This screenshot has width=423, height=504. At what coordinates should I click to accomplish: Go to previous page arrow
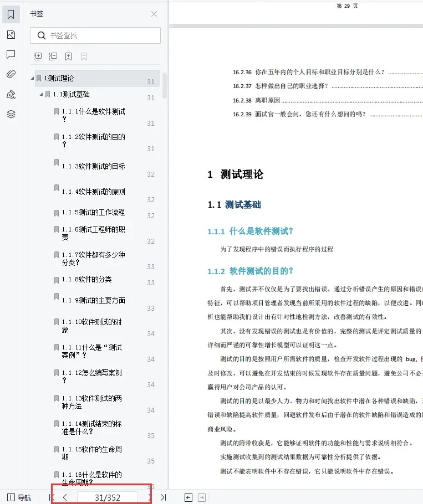click(65, 497)
